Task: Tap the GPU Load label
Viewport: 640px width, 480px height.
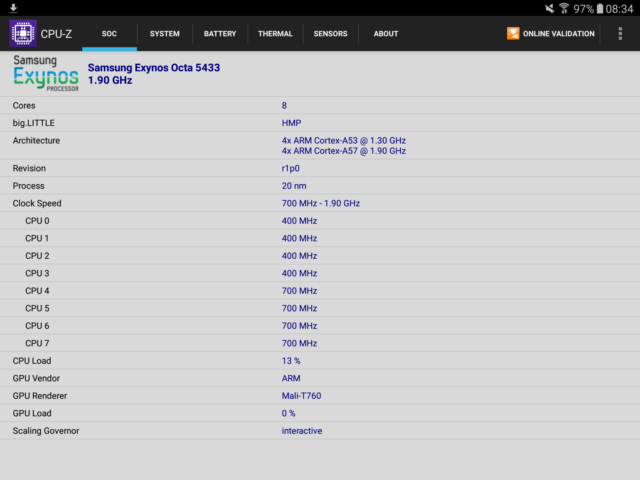Action: pyautogui.click(x=32, y=413)
